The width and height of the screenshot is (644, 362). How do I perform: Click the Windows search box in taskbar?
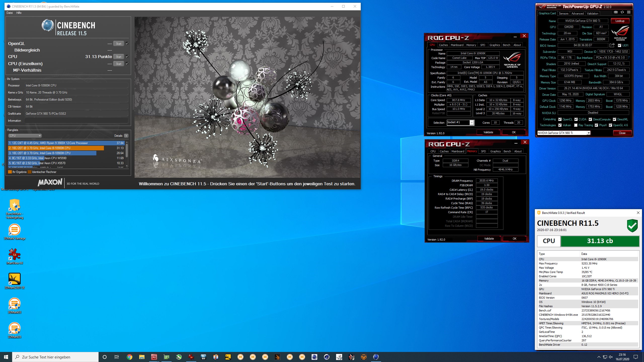pyautogui.click(x=55, y=357)
